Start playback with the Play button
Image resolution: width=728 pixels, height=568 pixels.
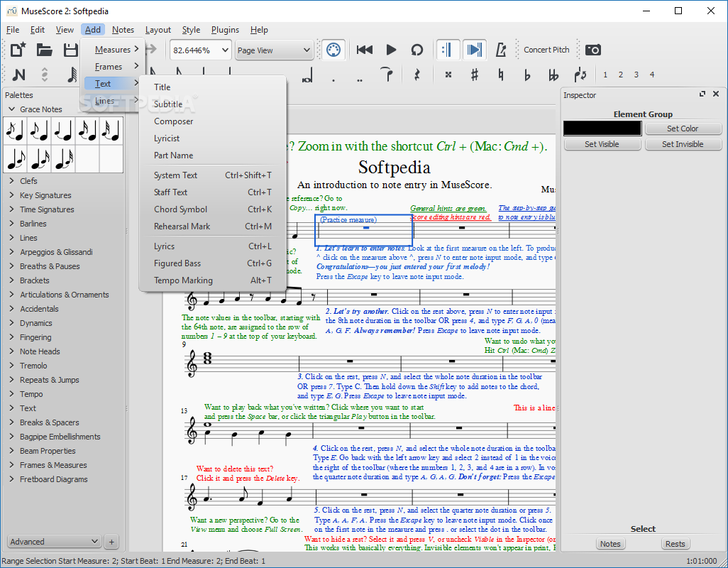point(391,50)
